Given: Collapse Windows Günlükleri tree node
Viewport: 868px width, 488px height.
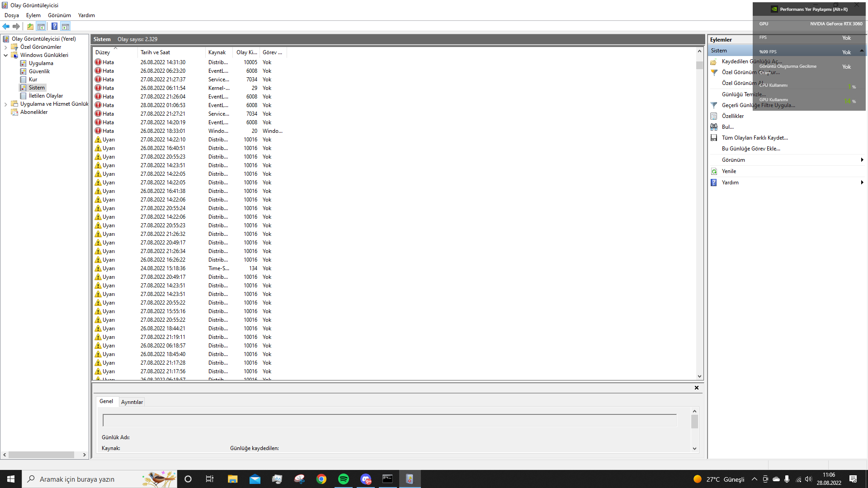Looking at the screenshot, I should click(5, 55).
